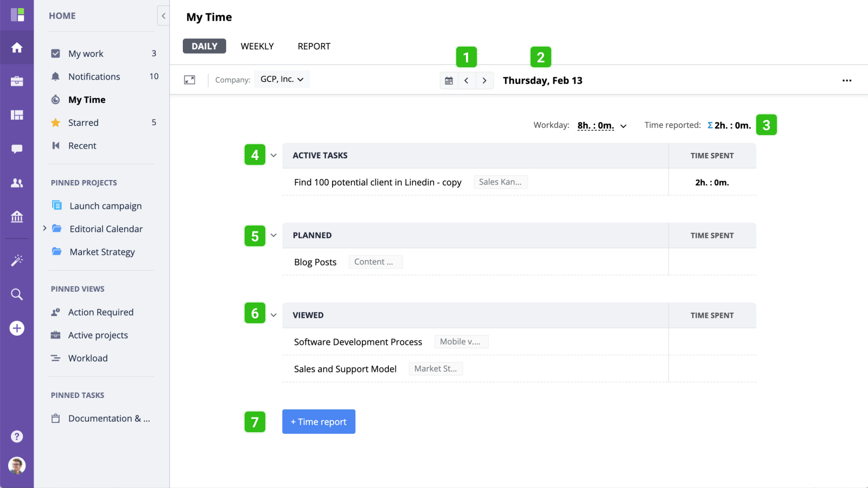Image resolution: width=868 pixels, height=488 pixels.
Task: Click the + Time report button
Action: tap(318, 421)
